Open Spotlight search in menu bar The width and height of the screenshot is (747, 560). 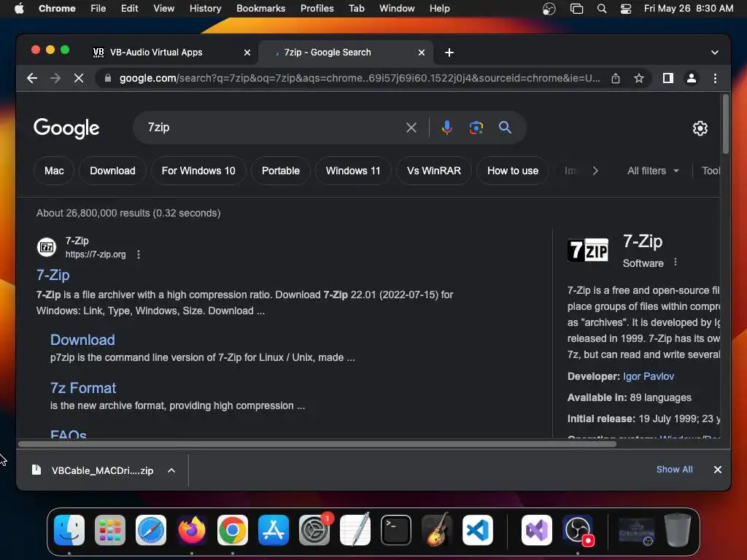[602, 9]
